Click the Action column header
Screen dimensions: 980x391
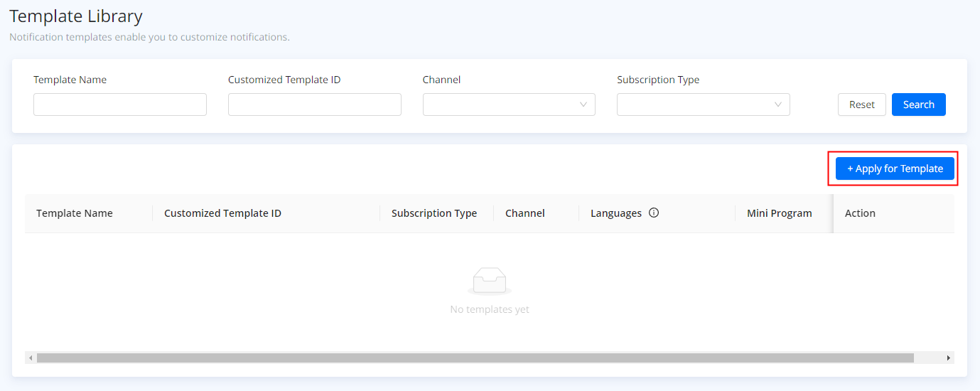click(860, 213)
